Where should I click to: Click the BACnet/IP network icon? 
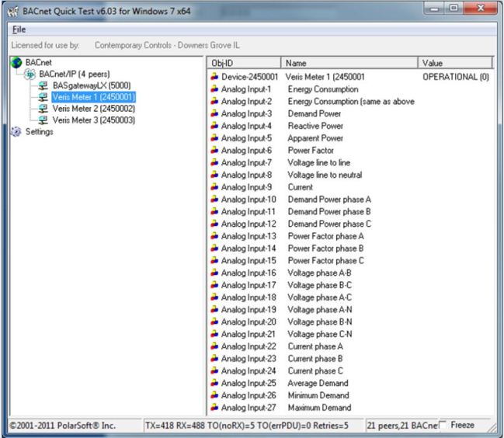pos(30,75)
